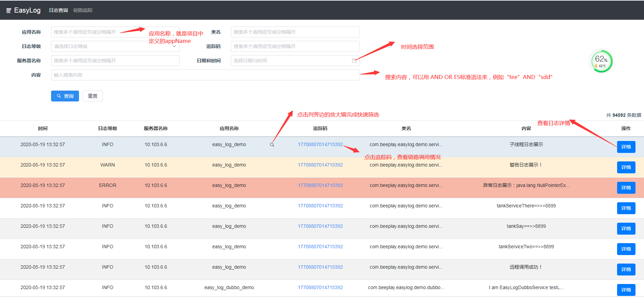Click content text 警告日志展示！
The height and width of the screenshot is (300, 644).
(x=526, y=165)
